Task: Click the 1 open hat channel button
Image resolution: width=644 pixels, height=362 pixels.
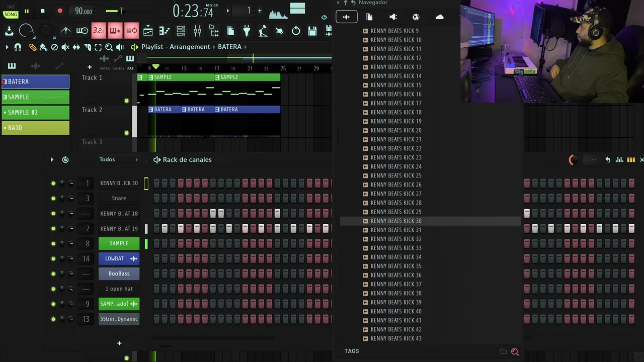Action: click(x=119, y=289)
